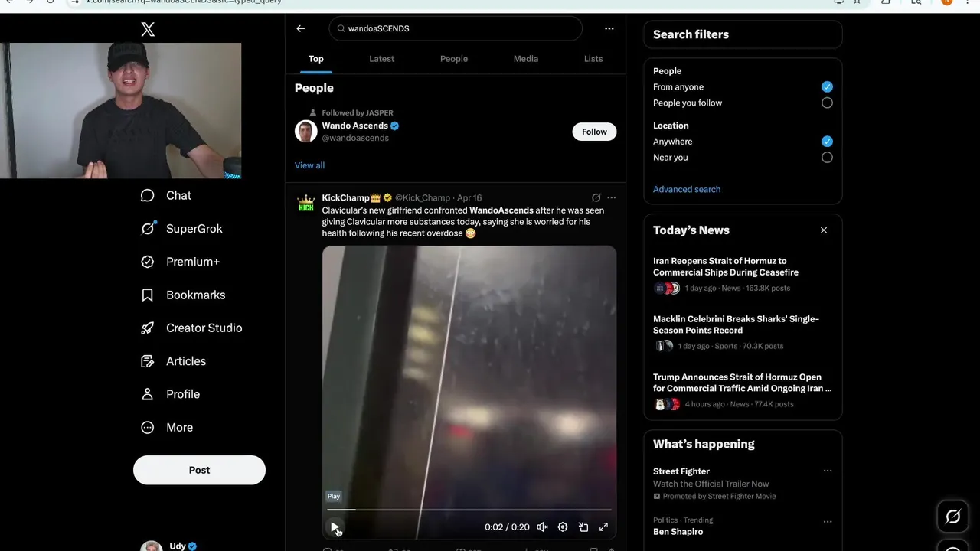The image size is (980, 551).
Task: Switch to the Lists tab
Action: (x=593, y=59)
